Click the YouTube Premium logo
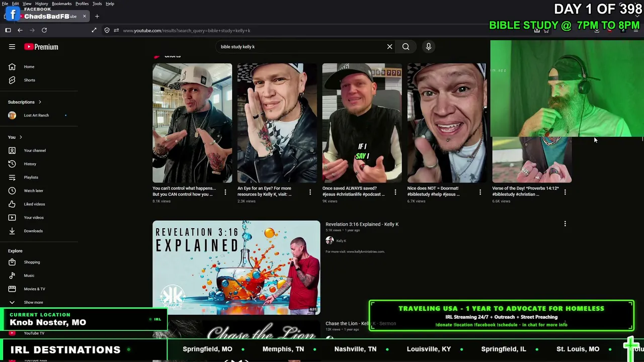Image resolution: width=644 pixels, height=362 pixels. coord(41,47)
